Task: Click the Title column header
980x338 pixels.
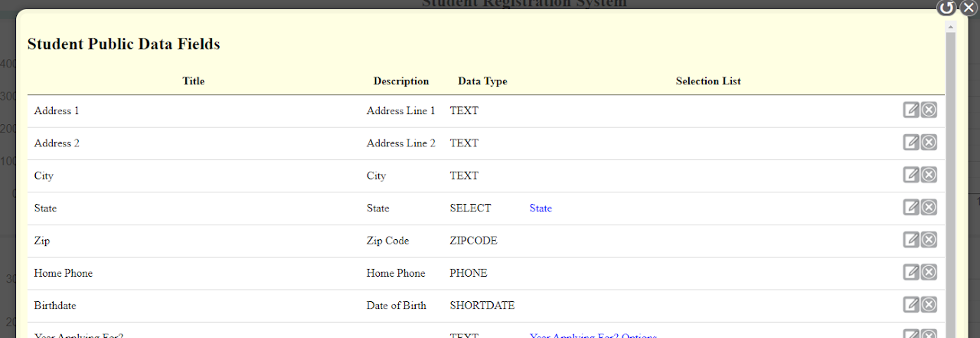Action: [x=194, y=81]
